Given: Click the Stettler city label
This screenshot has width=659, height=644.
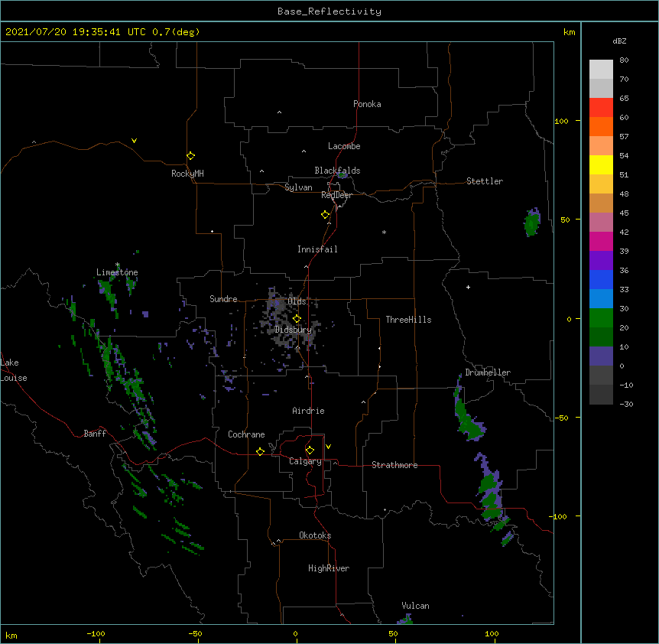Looking at the screenshot, I should click(485, 181).
